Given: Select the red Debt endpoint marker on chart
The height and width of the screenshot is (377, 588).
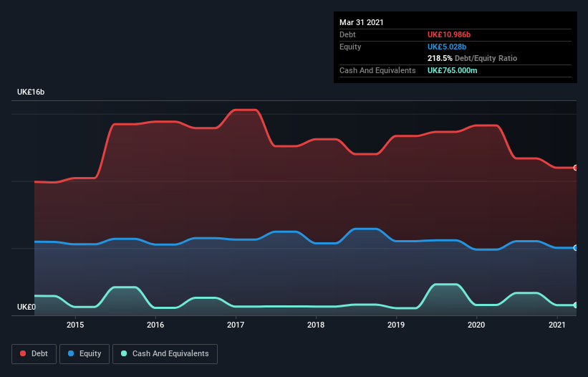Looking at the screenshot, I should [x=575, y=168].
